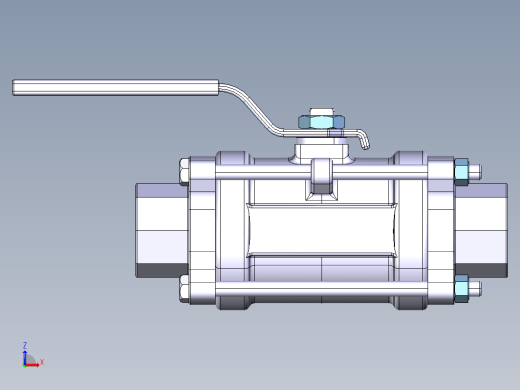Click the red X axis of the triad
This screenshot has width=520, height=390.
tap(33, 365)
